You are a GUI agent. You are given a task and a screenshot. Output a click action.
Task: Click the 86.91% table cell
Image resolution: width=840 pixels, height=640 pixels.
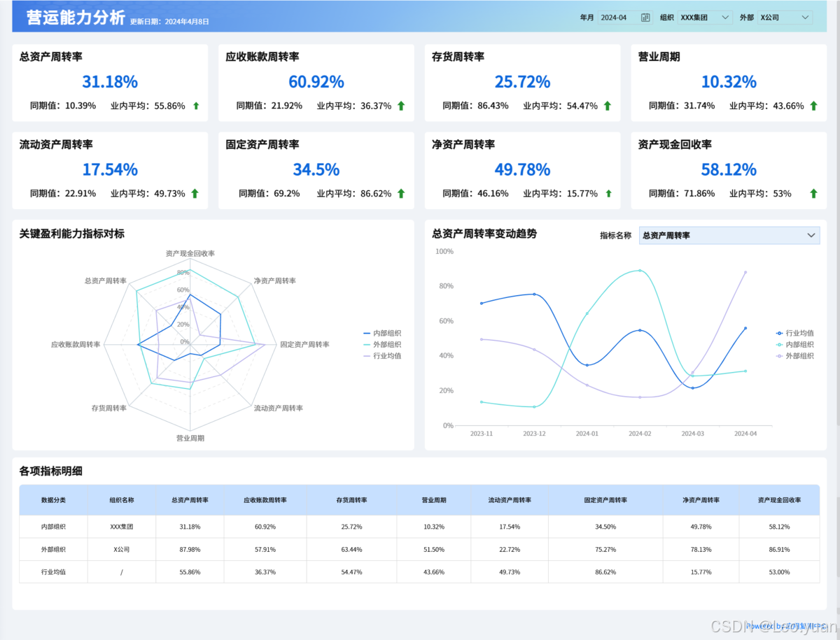click(779, 549)
